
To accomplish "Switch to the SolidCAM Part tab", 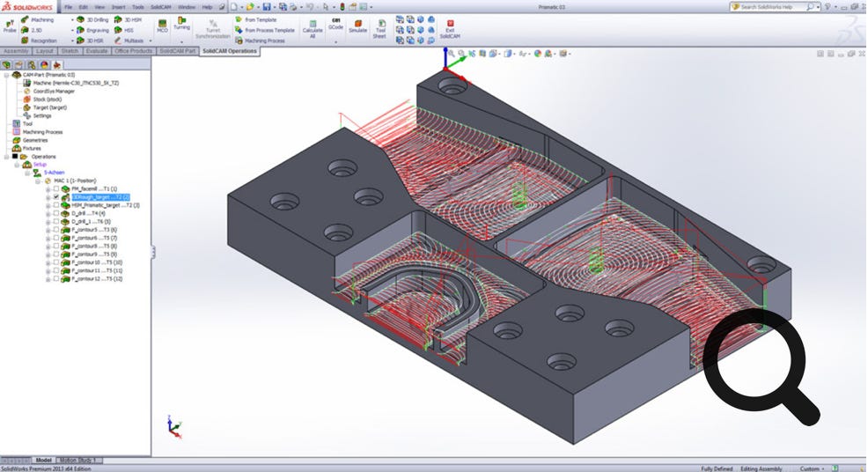I will 178,51.
